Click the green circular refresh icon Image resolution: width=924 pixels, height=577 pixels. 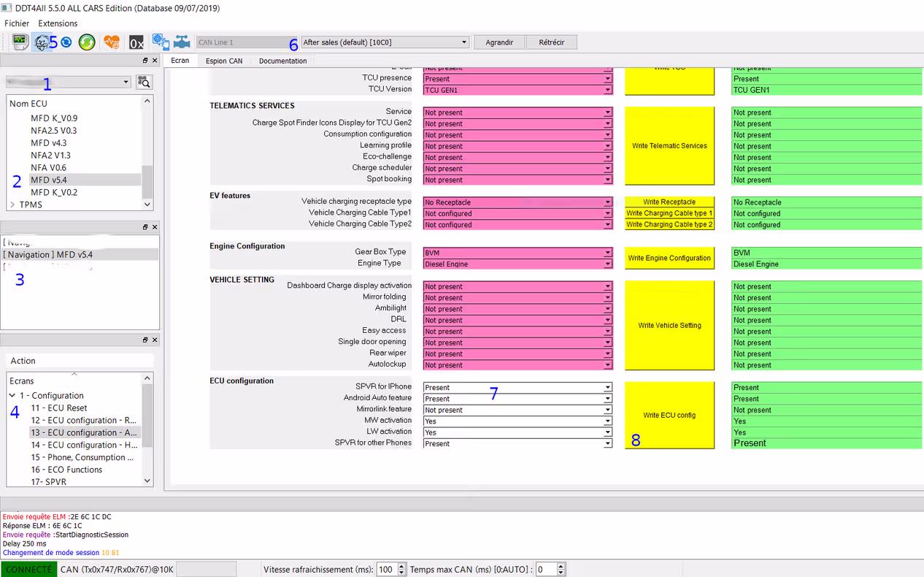click(x=87, y=42)
